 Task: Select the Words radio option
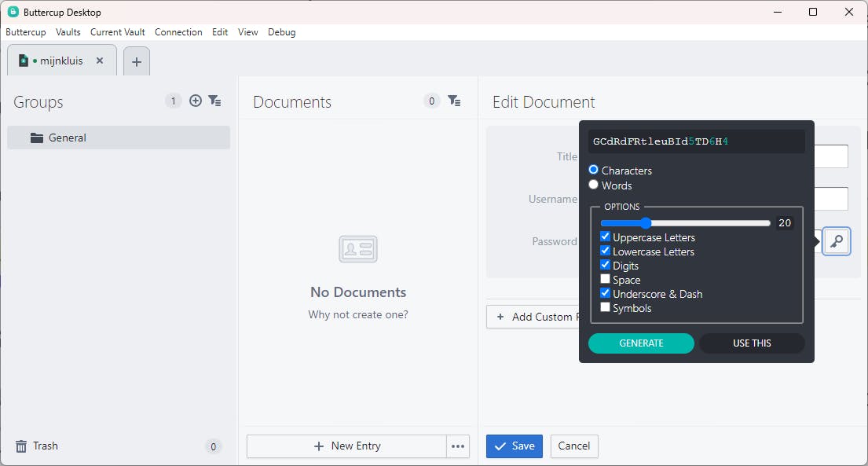593,185
